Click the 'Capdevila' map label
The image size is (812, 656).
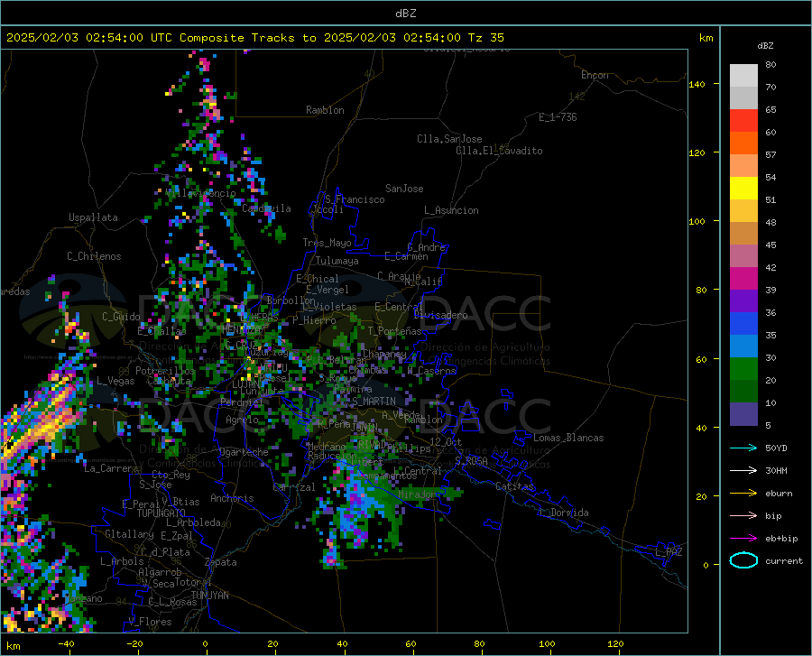click(x=266, y=208)
